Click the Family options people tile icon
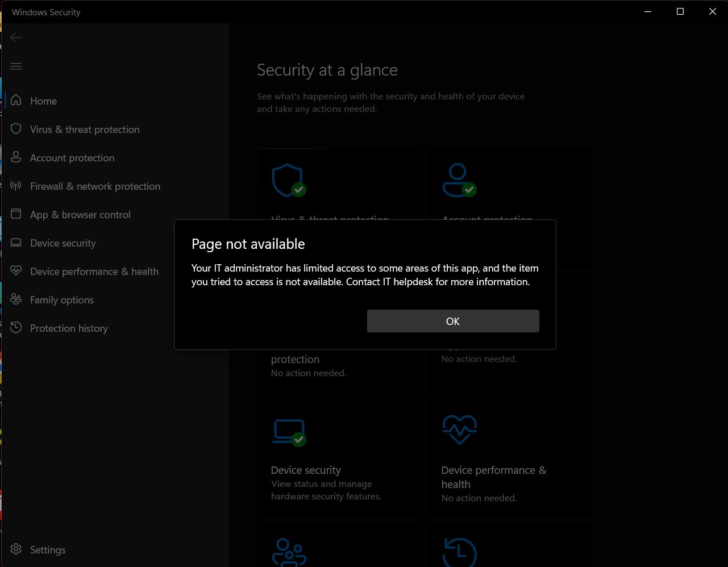728x567 pixels. pos(289,552)
